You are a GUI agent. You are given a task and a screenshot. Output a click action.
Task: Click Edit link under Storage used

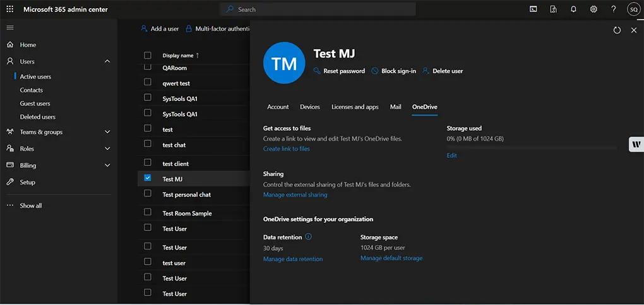pos(452,155)
